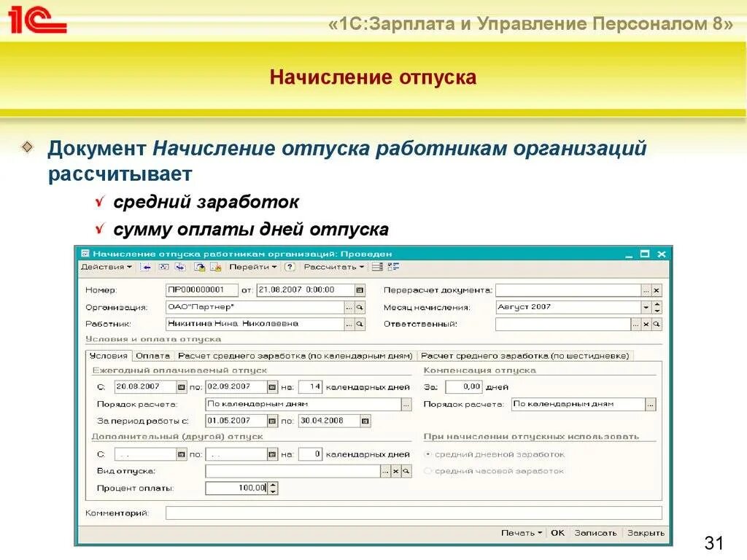Click ellipsis selector for Работник field
747x560 pixels.
click(349, 324)
